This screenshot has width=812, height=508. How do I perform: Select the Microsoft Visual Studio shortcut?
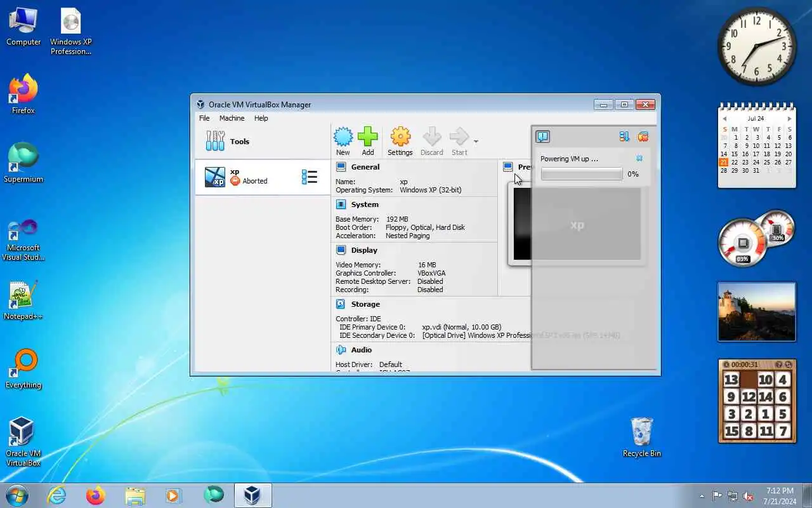tap(23, 239)
